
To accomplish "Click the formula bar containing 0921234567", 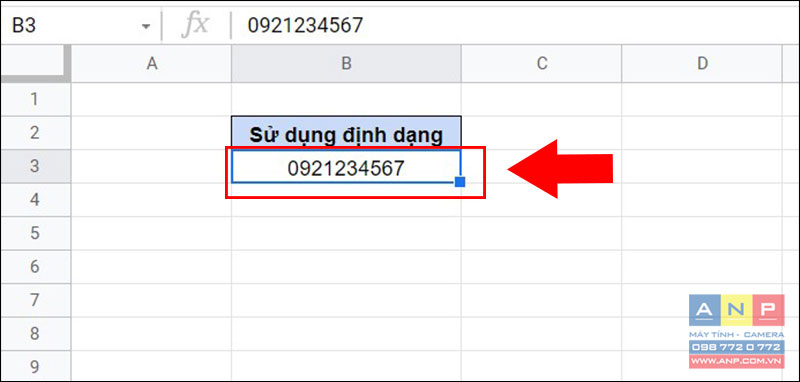I will pos(515,25).
